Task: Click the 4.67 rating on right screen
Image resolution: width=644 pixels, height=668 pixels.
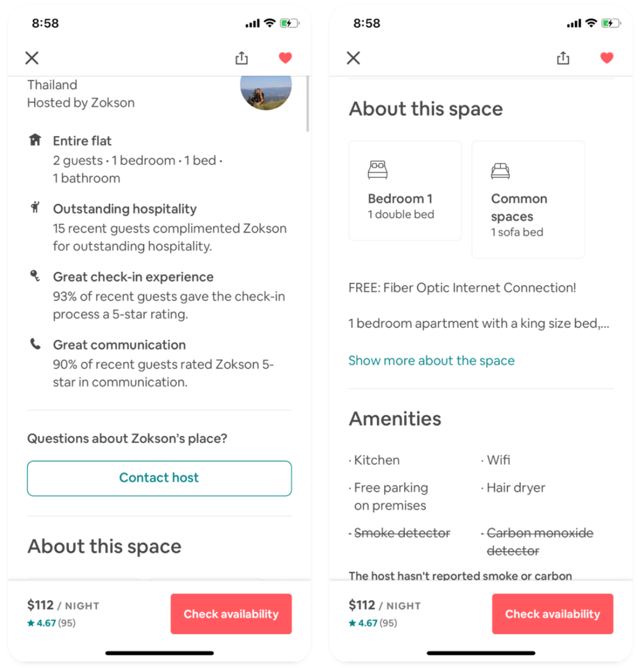Action: [373, 623]
